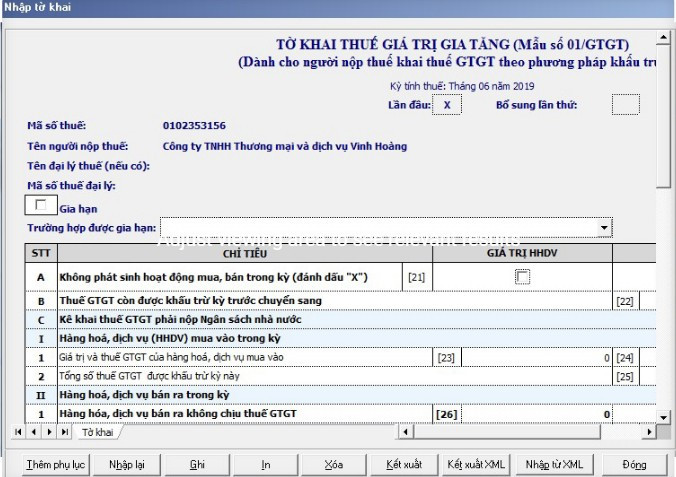The width and height of the screenshot is (676, 477).
Task: Click horizontal scrollbar left arrow
Action: [405, 432]
